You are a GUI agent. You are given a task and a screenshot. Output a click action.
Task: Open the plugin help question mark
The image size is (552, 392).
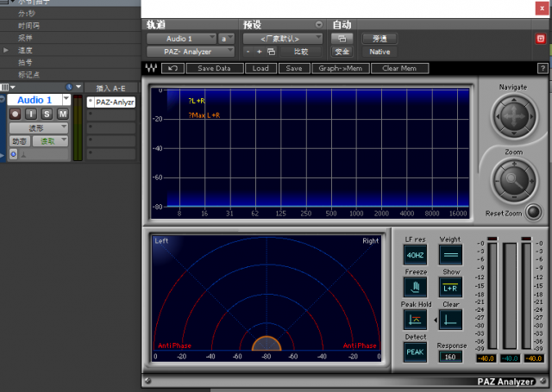[543, 69]
